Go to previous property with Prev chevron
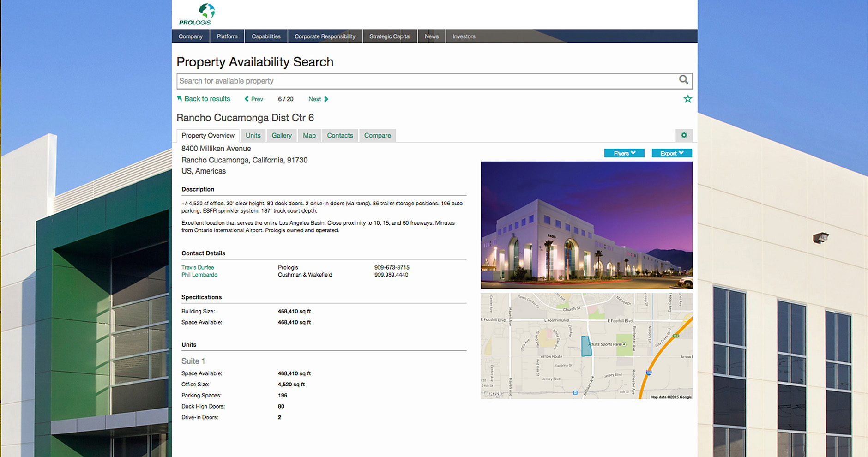This screenshot has height=457, width=868. click(247, 99)
